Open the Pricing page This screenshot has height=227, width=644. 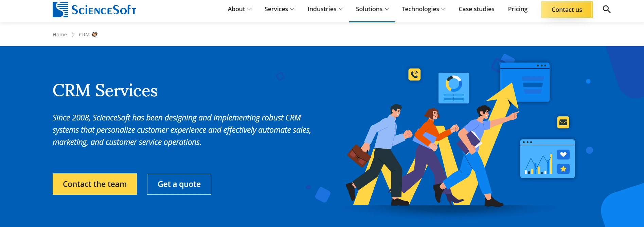[518, 9]
